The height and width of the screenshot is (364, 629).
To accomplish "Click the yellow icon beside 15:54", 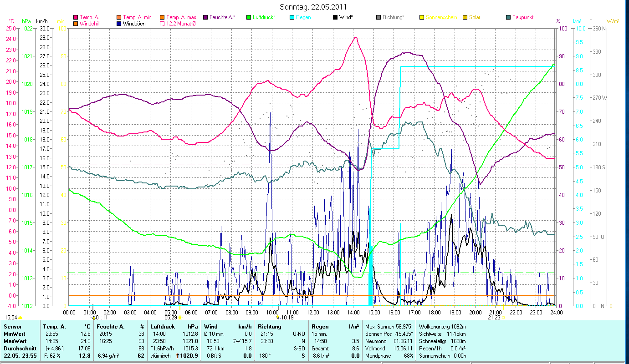I will (20, 318).
